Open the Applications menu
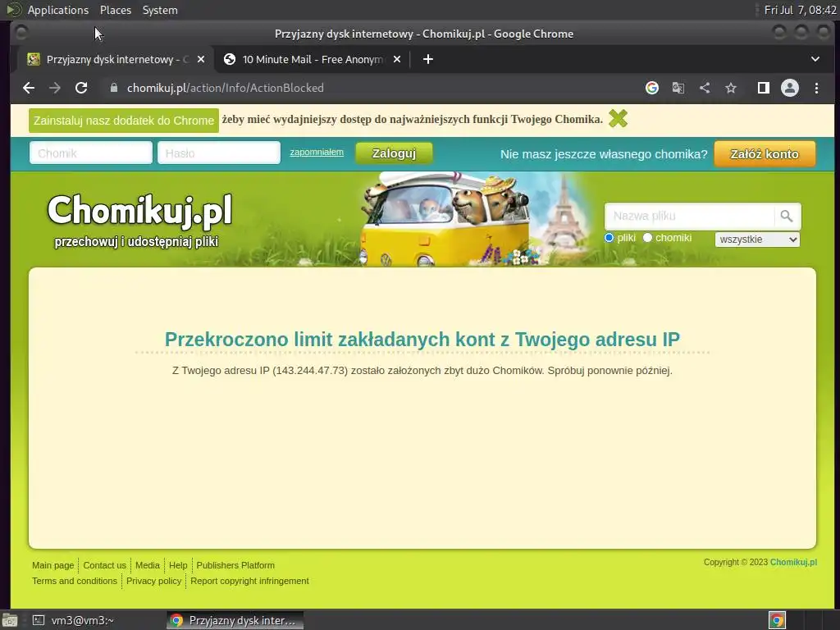The width and height of the screenshot is (840, 630). (x=58, y=10)
